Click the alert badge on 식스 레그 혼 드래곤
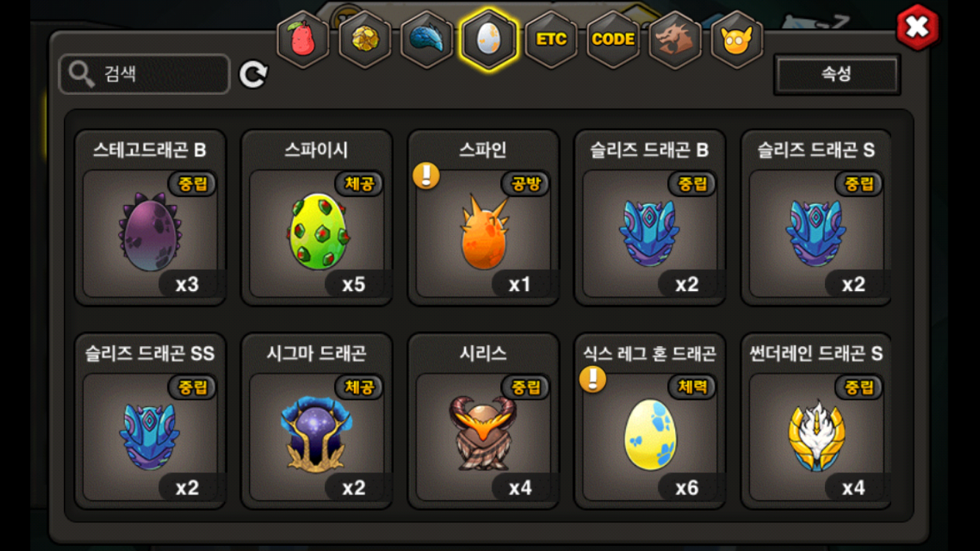The width and height of the screenshot is (980, 551). (593, 379)
